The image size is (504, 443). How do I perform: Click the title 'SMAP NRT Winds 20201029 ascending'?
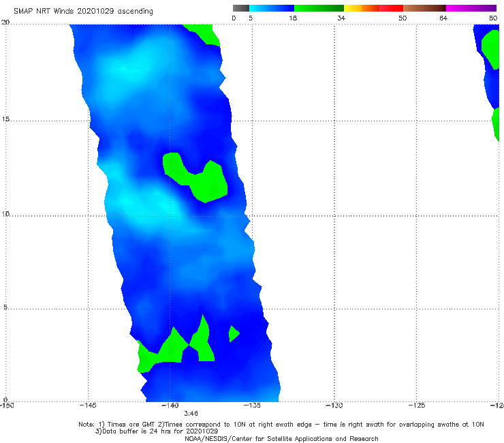tap(83, 12)
